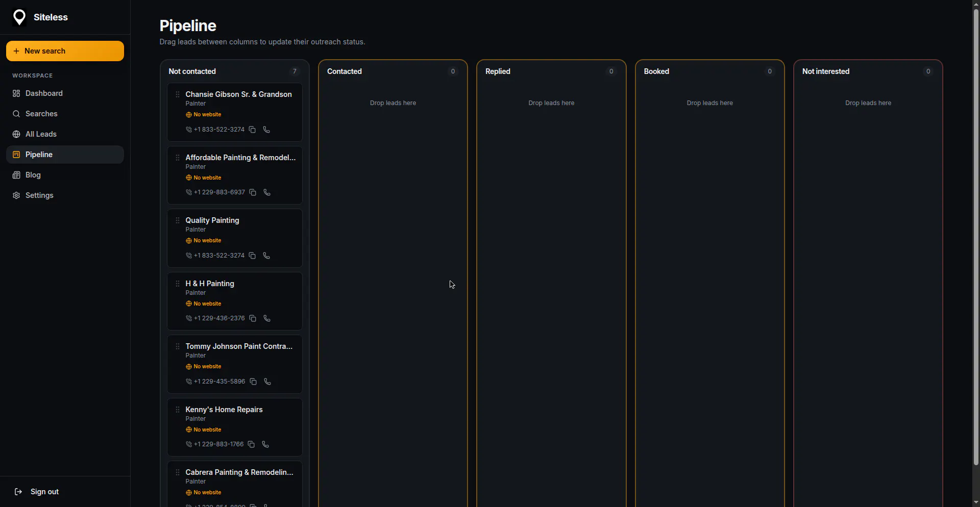
Task: Click the Settings gear icon
Action: pyautogui.click(x=16, y=195)
